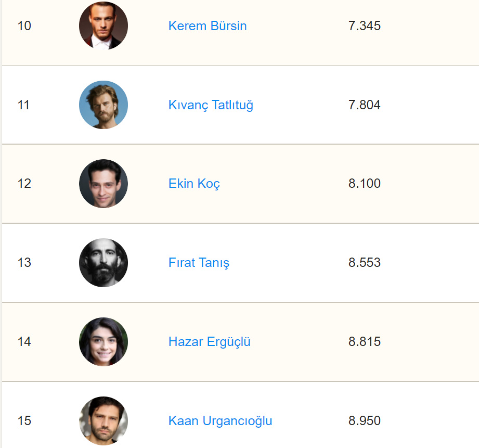Select the rank number 12

click(24, 184)
